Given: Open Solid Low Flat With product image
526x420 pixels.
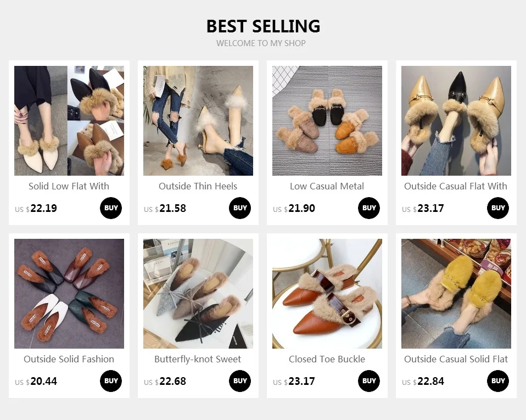Looking at the screenshot, I should [69, 121].
